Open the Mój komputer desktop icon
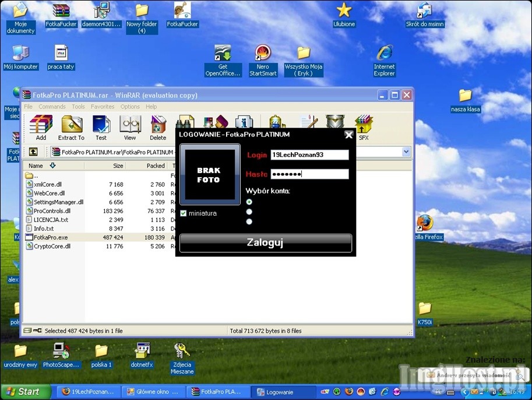The image size is (532, 400). 21,57
